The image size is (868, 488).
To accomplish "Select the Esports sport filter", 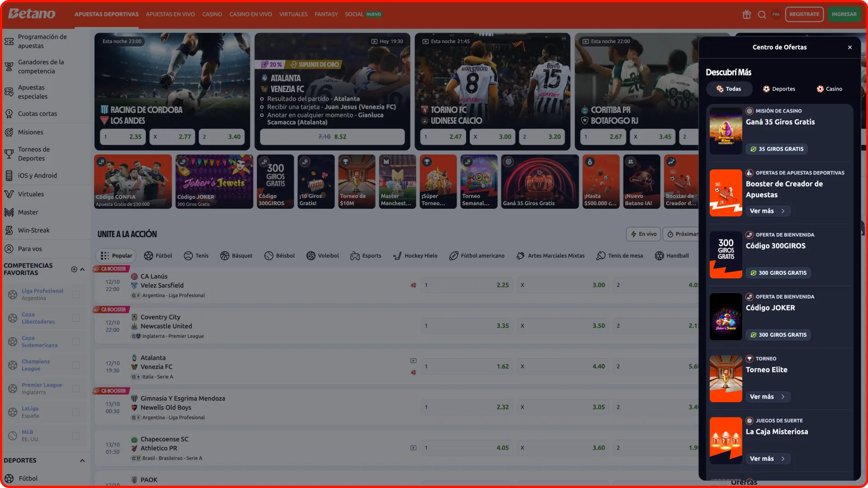I will click(x=366, y=256).
